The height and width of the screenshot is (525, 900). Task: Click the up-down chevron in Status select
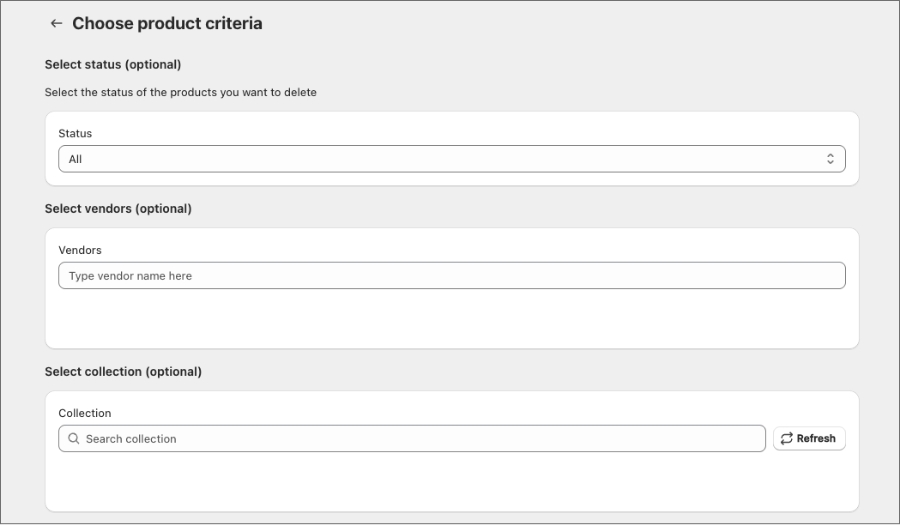click(x=830, y=159)
